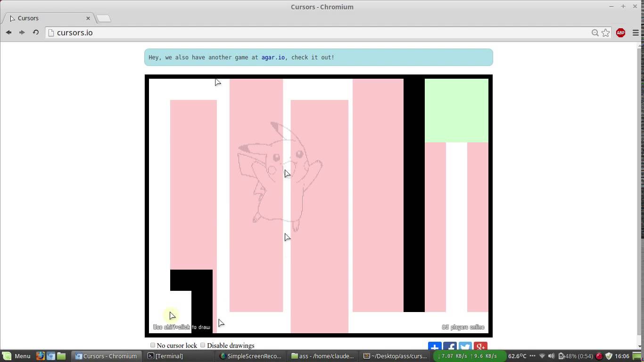Viewport: 644px width, 362px height.
Task: Check the Disable drawings checkbox
Action: point(203,345)
